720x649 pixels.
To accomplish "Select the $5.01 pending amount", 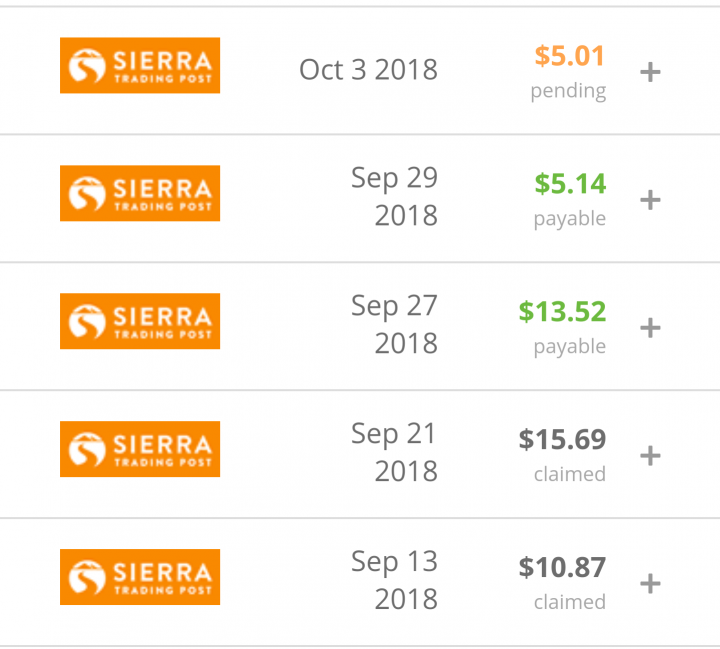I will point(569,56).
